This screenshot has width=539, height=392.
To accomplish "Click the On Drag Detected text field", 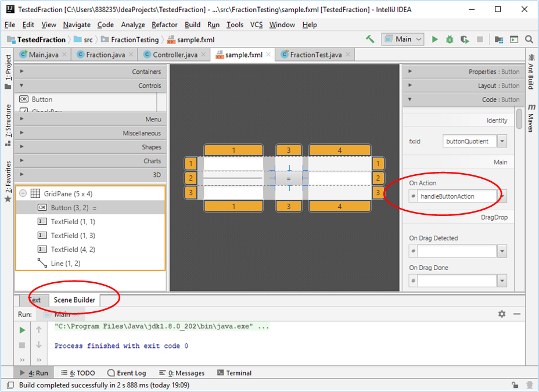I will pyautogui.click(x=457, y=251).
